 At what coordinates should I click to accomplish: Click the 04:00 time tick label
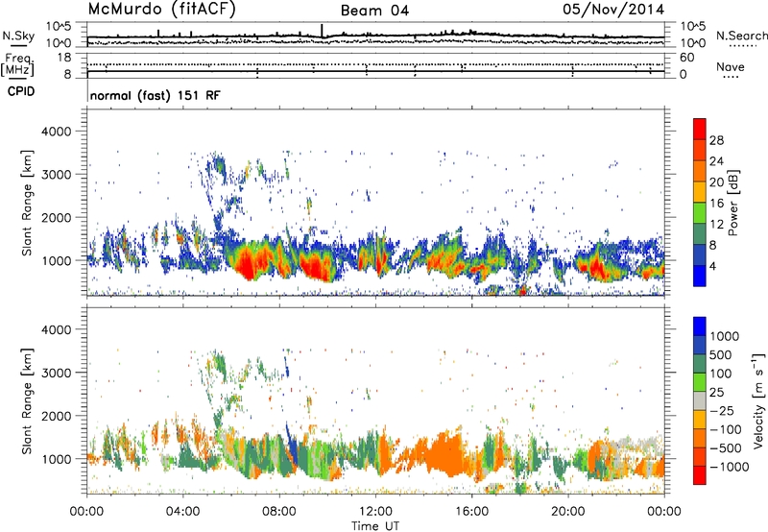tap(182, 512)
